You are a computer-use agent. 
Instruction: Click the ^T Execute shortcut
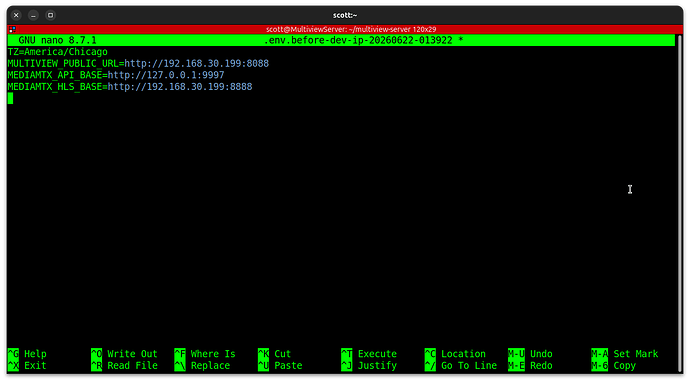(x=369, y=354)
